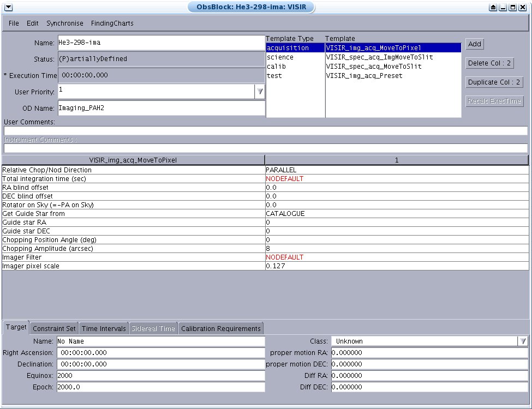Click the Guide star RA value
The height and width of the screenshot is (409, 532).
pyautogui.click(x=397, y=222)
